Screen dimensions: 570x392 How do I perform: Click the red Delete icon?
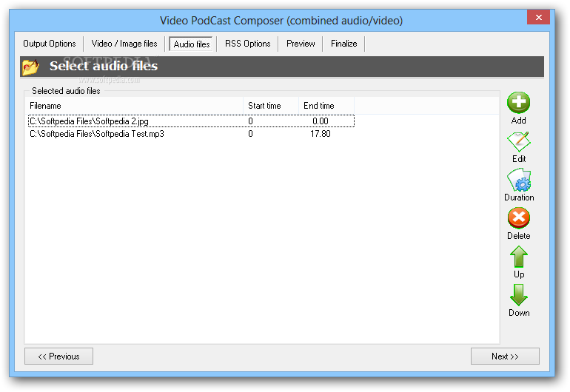coord(519,218)
